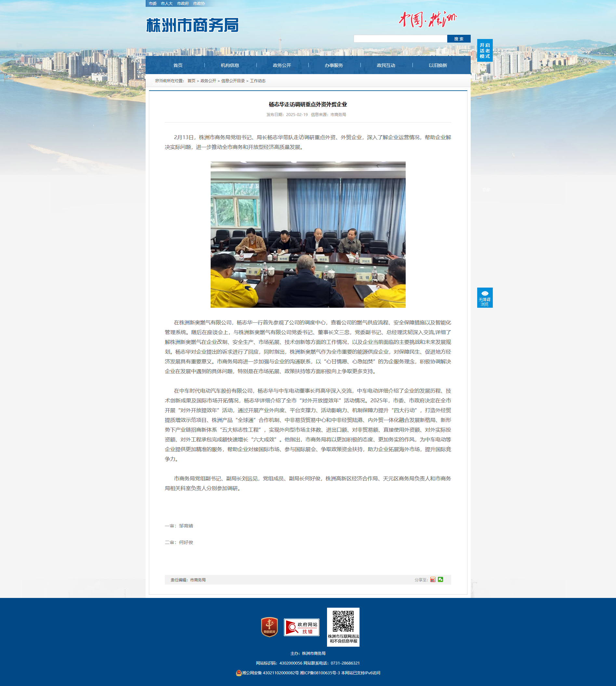616x686 pixels.
Task: Click the search input field
Action: [400, 39]
